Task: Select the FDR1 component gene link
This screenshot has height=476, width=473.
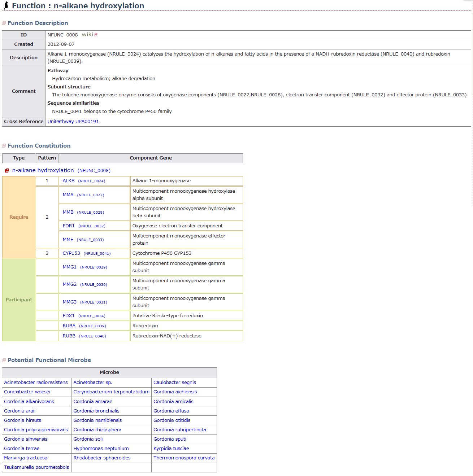Action: click(69, 226)
